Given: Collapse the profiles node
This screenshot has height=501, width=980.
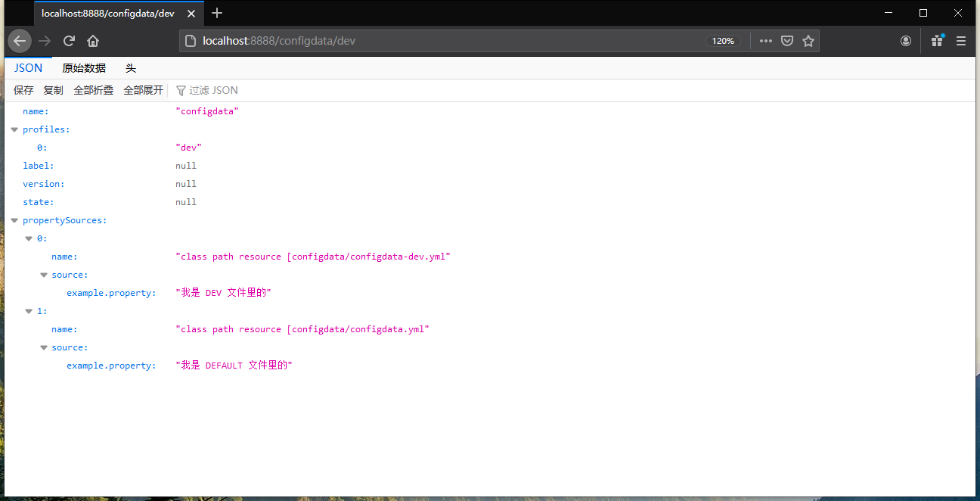Looking at the screenshot, I should click(x=14, y=129).
